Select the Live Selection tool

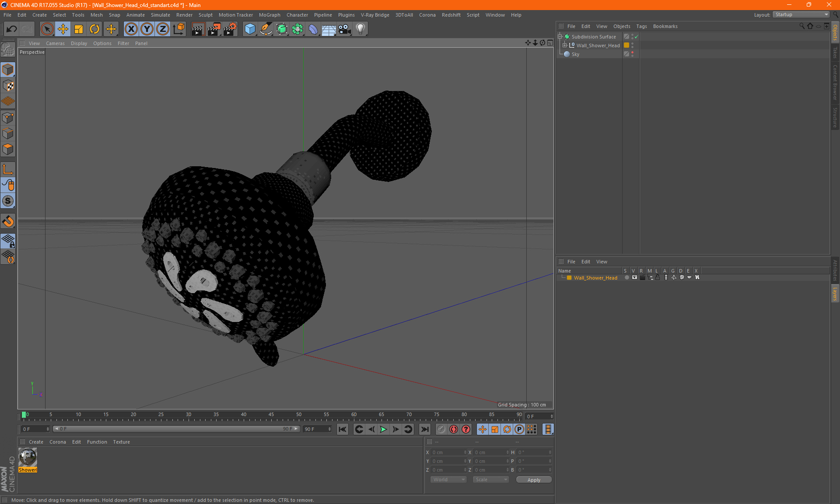point(47,29)
